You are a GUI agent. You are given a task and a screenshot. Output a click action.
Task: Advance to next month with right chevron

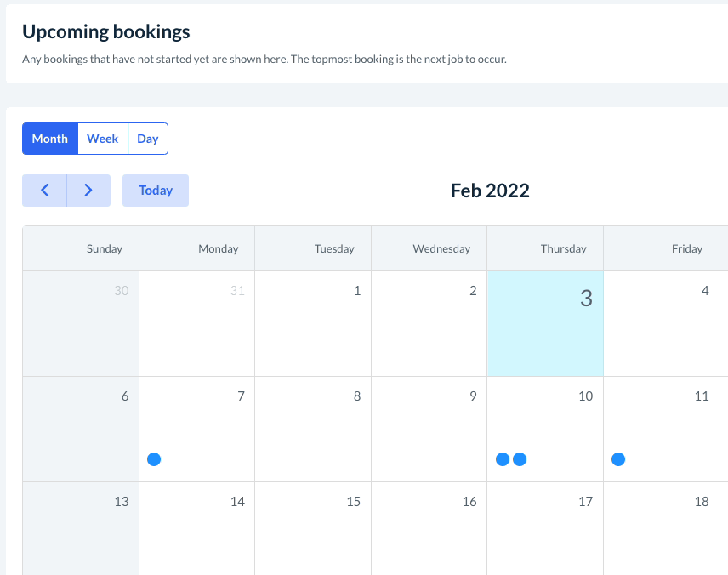point(88,191)
